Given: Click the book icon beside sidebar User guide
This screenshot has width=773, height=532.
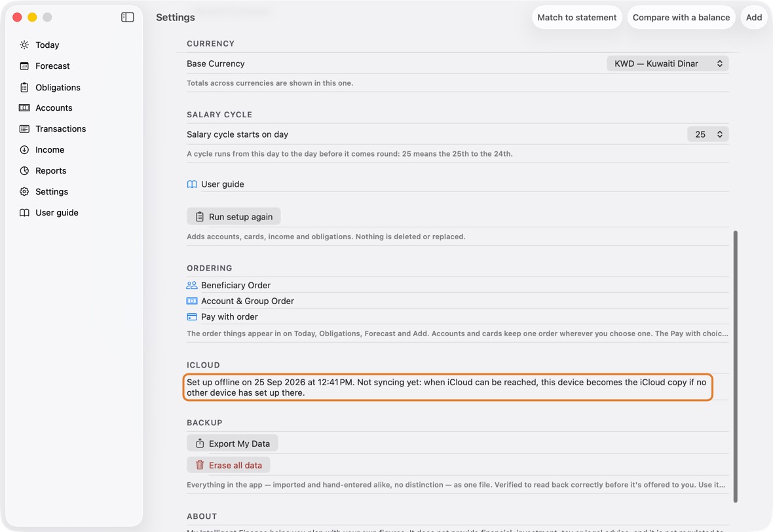Looking at the screenshot, I should coord(24,212).
